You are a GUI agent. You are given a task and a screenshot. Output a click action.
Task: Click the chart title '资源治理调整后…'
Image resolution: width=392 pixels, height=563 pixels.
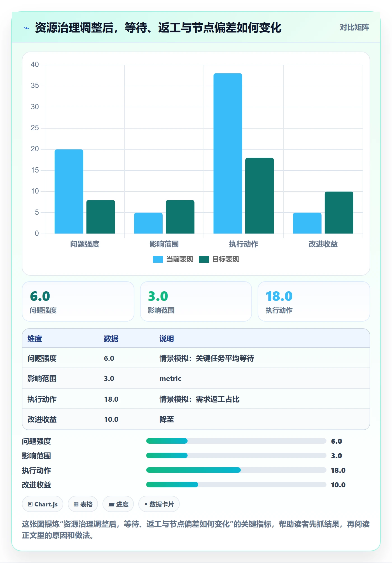(158, 28)
